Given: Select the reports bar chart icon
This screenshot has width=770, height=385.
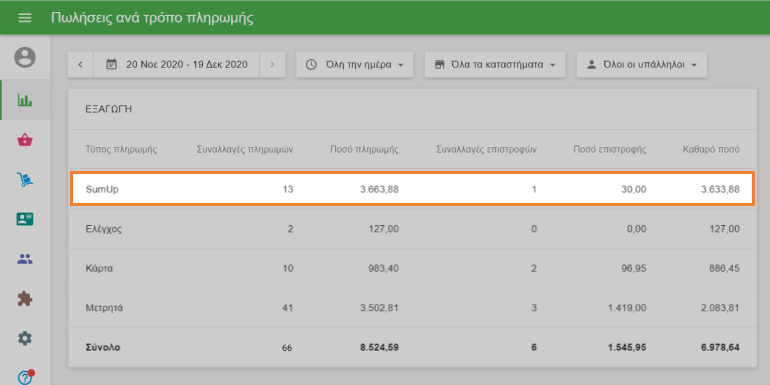Looking at the screenshot, I should click(x=25, y=100).
